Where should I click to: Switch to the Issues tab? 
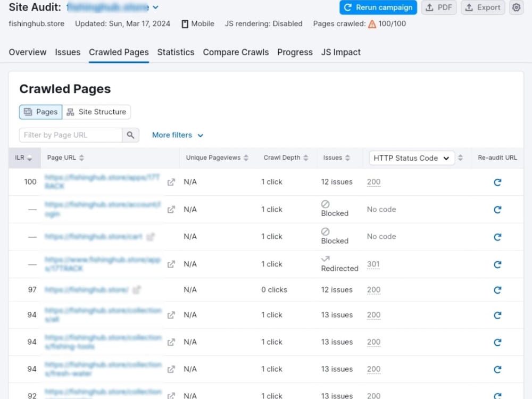[68, 52]
